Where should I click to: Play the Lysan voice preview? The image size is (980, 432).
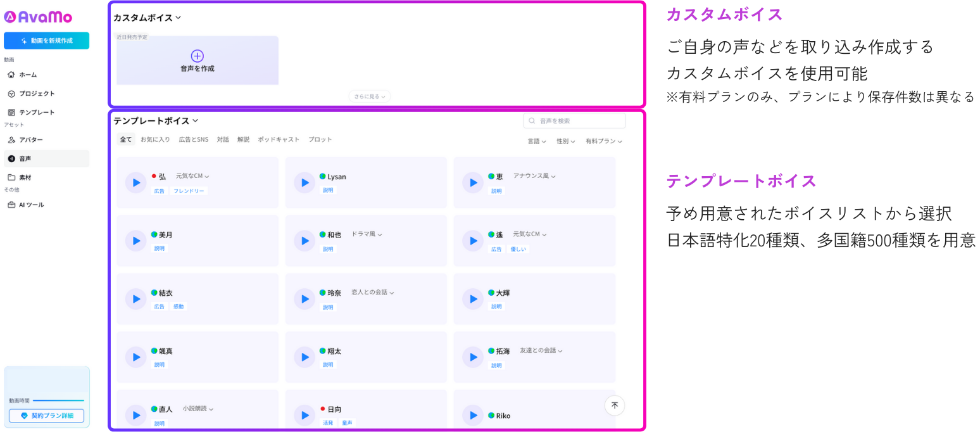(x=305, y=182)
